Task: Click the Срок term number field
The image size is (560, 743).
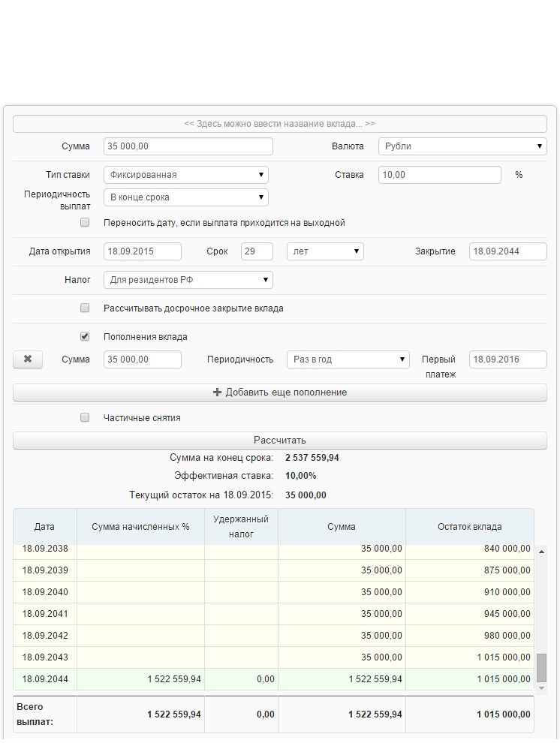Action: (257, 251)
